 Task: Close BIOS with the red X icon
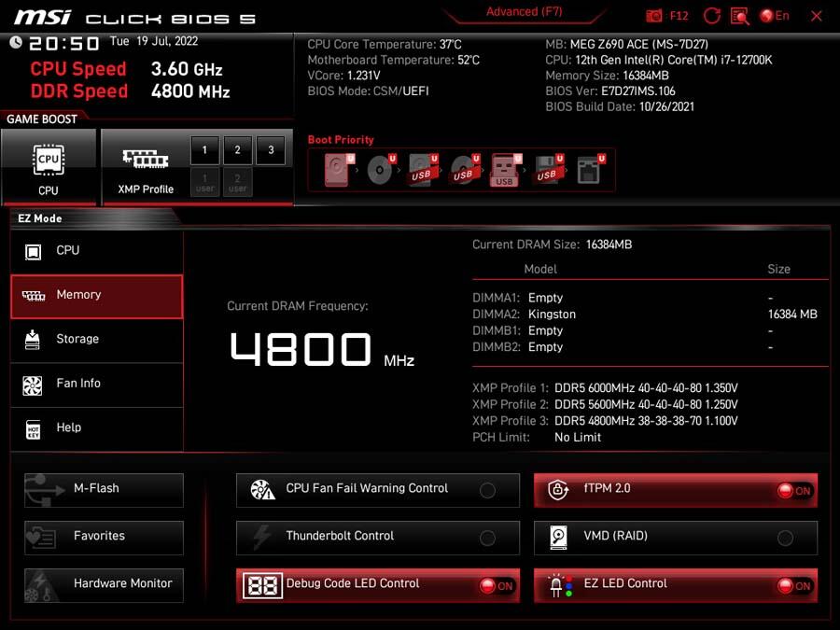(816, 16)
